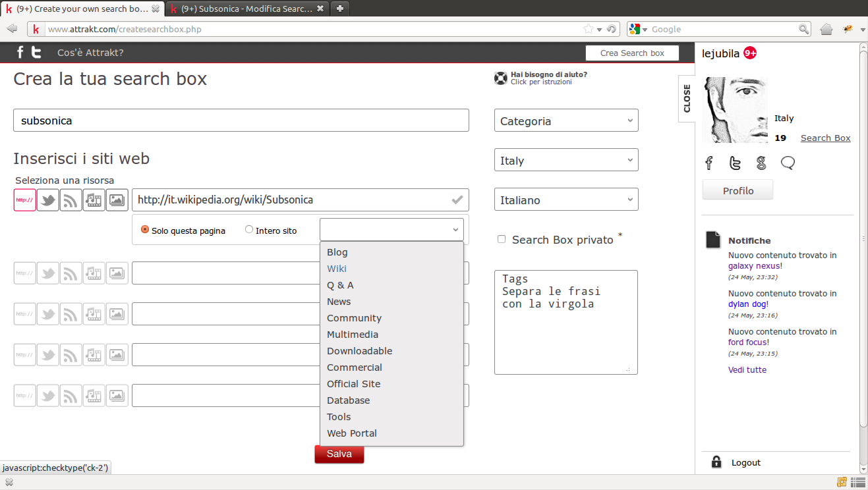The width and height of the screenshot is (868, 490).
Task: Select RSS resource icon in third row
Action: tap(71, 313)
